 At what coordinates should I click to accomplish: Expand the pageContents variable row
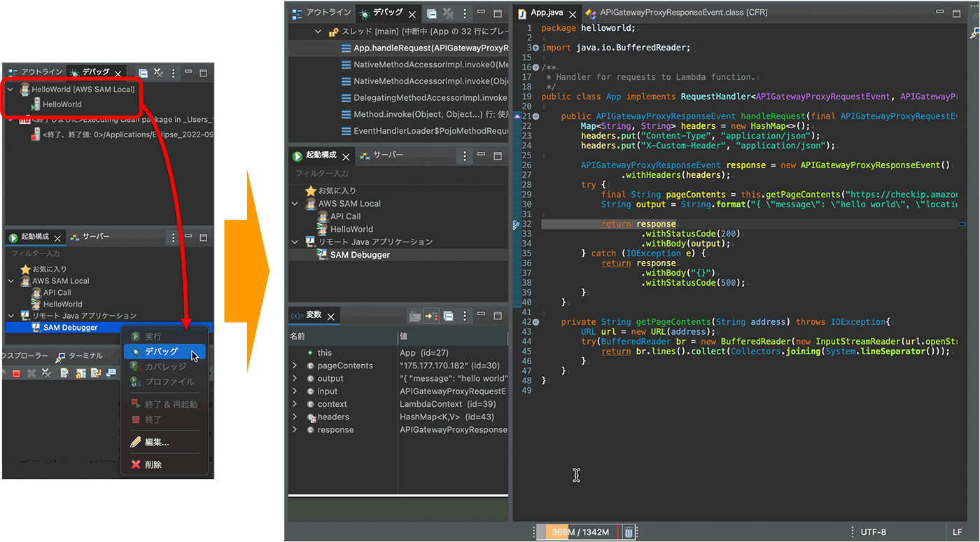click(x=295, y=366)
